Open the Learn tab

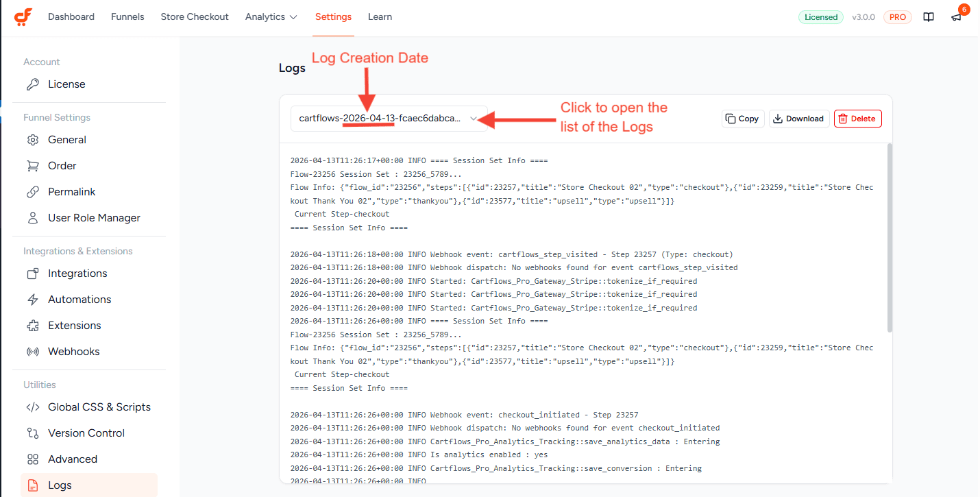380,17
